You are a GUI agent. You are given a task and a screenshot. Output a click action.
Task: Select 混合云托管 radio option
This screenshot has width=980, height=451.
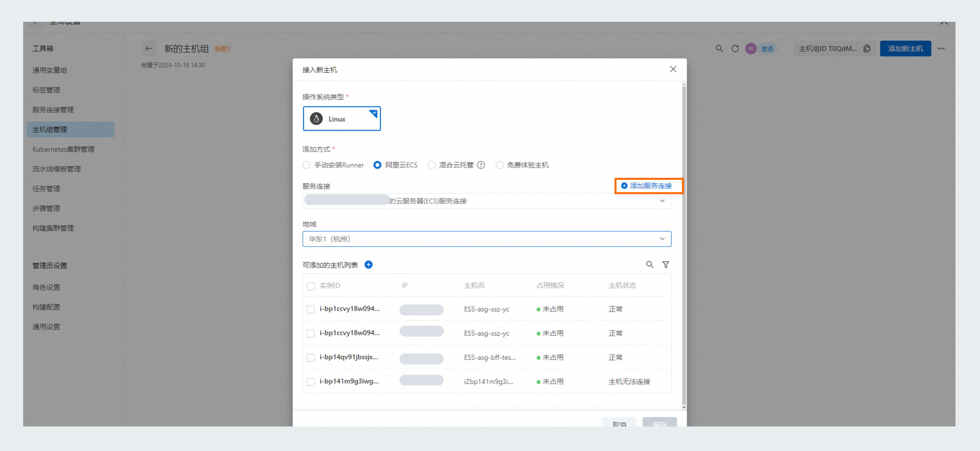coord(431,165)
